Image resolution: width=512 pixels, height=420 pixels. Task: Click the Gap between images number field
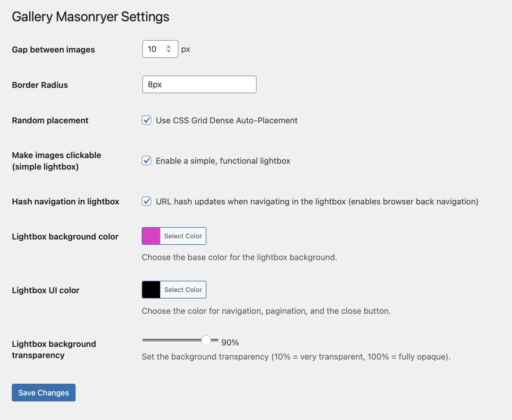click(160, 49)
